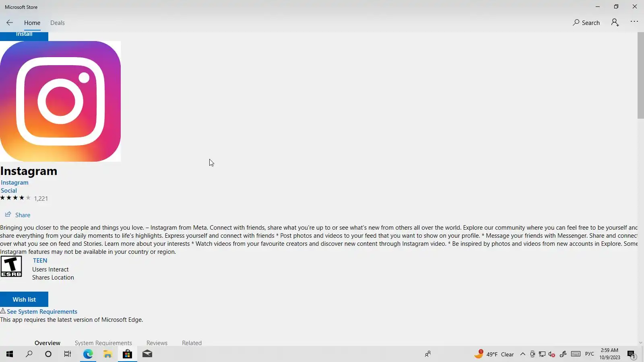
Task: Select "This app requires the latest version" note
Action: (72, 320)
